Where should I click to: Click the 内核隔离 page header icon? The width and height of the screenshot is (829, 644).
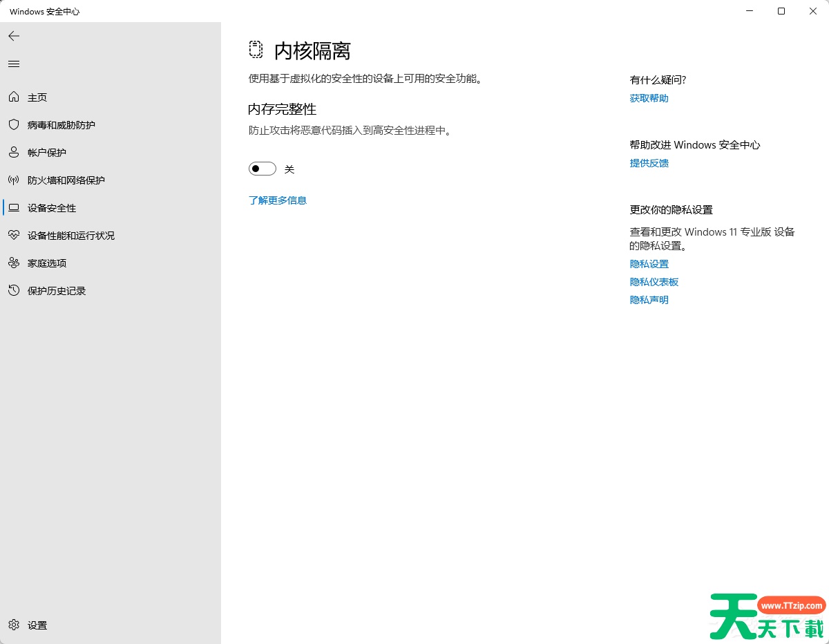(256, 49)
